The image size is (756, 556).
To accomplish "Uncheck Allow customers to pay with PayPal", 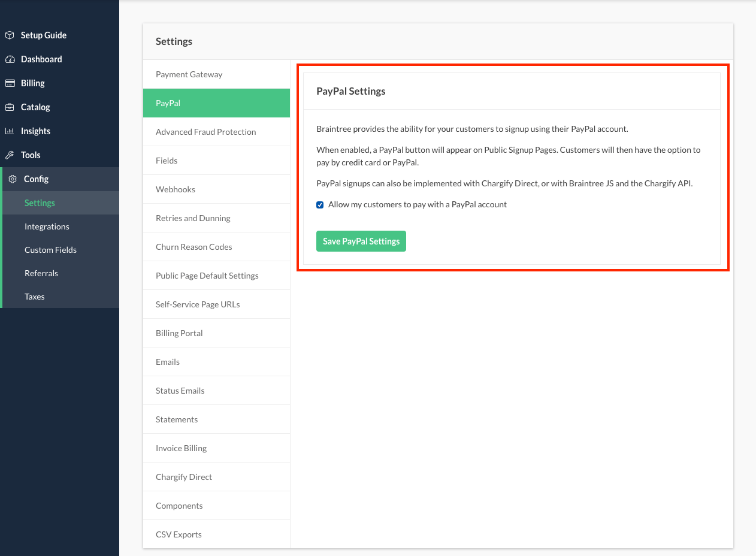I will pos(320,205).
